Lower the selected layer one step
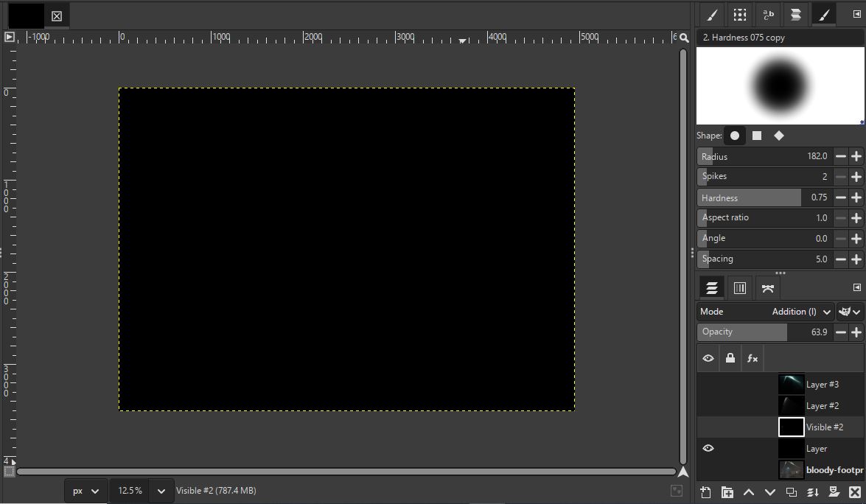866x504 pixels. [770, 492]
